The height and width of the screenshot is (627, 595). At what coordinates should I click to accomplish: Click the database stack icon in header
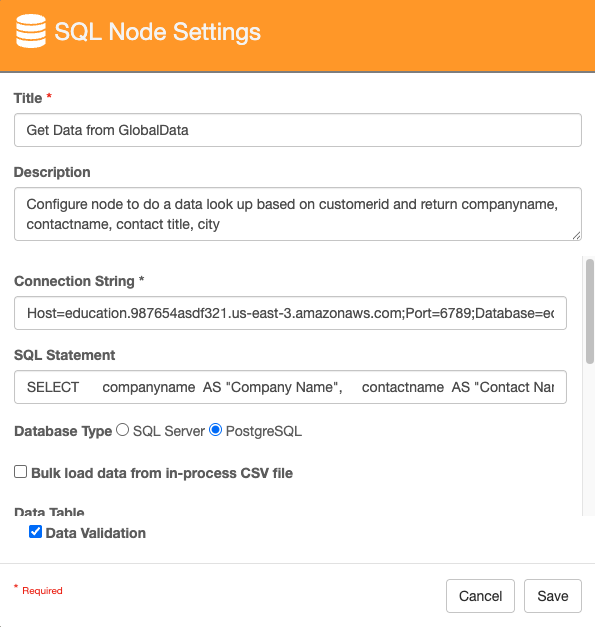coord(31,31)
